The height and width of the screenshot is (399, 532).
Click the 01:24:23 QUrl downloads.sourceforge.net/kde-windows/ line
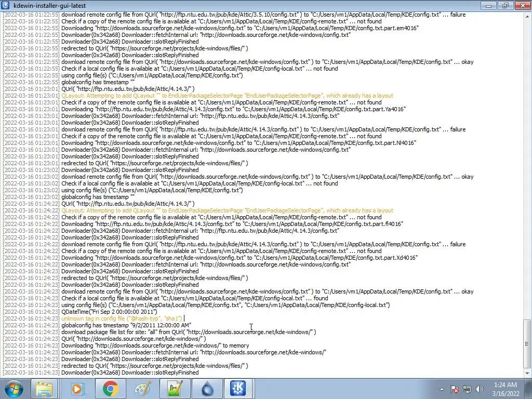pos(104,339)
